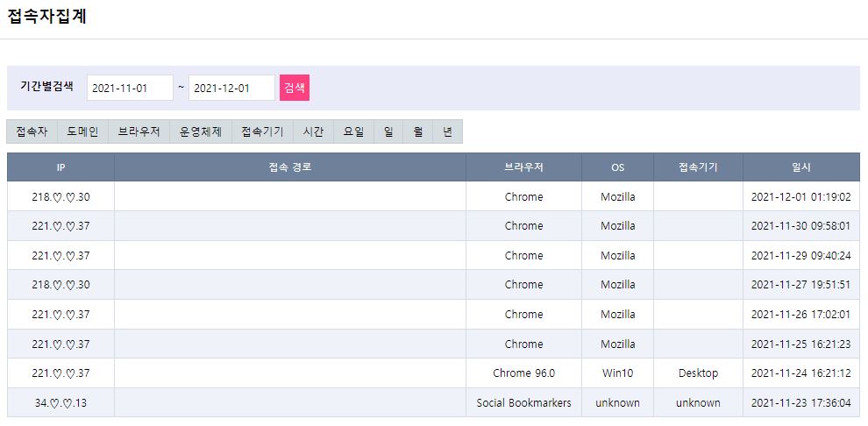868x426 pixels.
Task: Click the 기간별검색 label
Action: coord(47,87)
